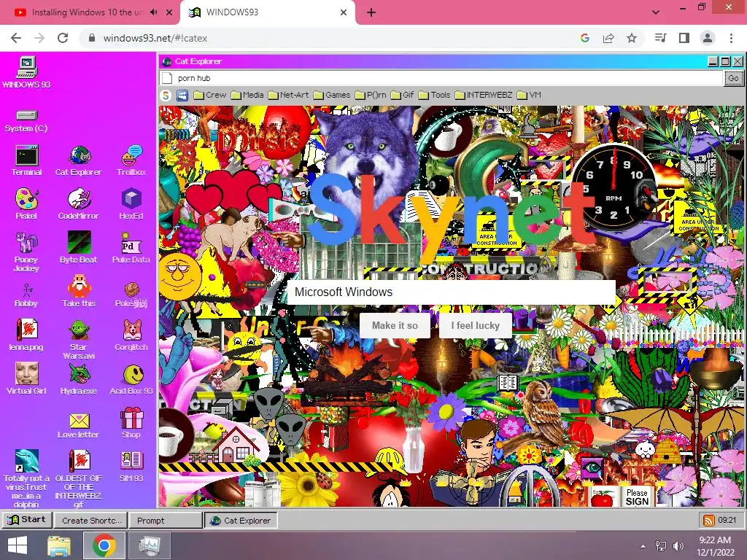The height and width of the screenshot is (560, 747).
Task: Bookmark this page with the star icon
Action: (631, 38)
